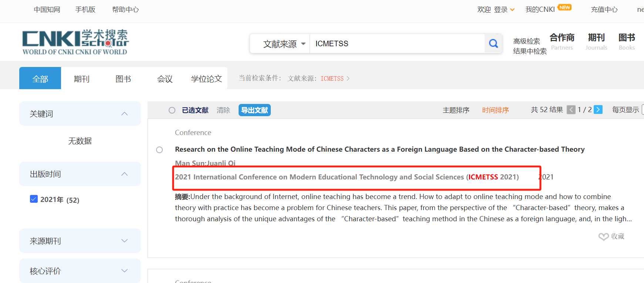Go to next results page arrow

pyautogui.click(x=598, y=110)
